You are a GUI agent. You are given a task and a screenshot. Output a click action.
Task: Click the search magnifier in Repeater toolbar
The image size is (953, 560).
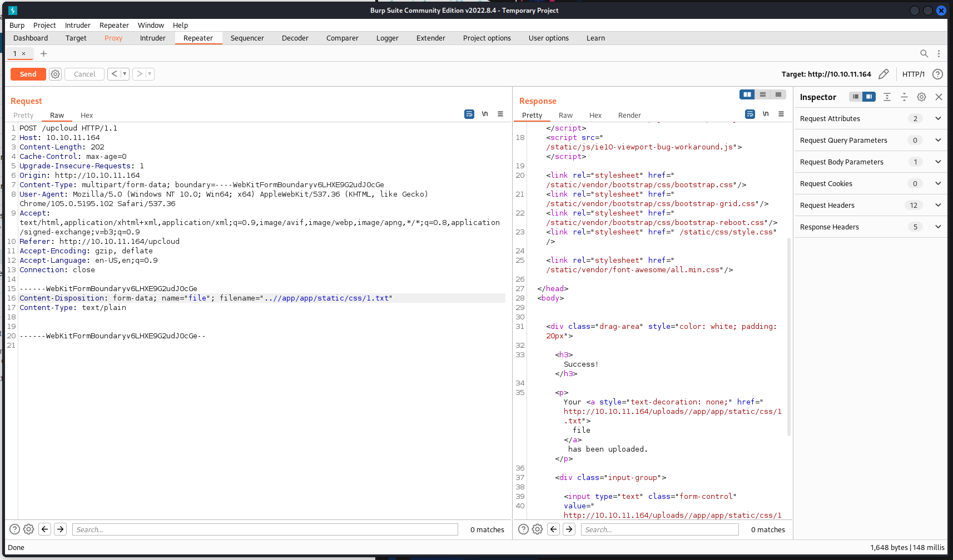924,53
